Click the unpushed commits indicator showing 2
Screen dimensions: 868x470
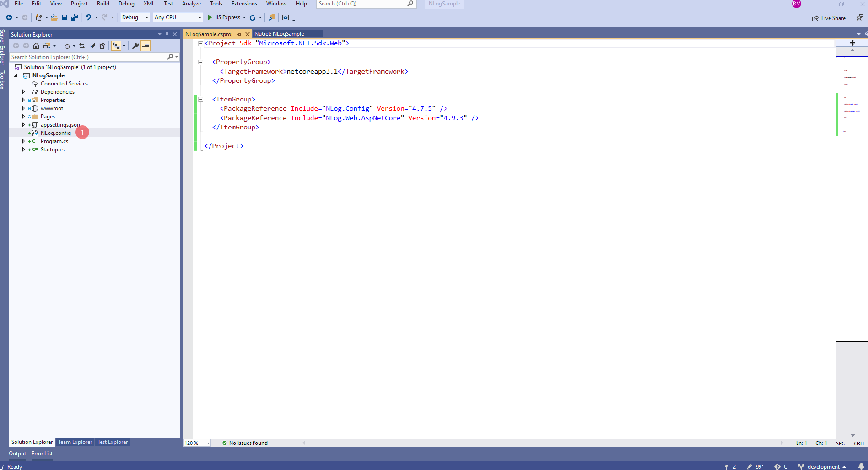click(x=730, y=466)
